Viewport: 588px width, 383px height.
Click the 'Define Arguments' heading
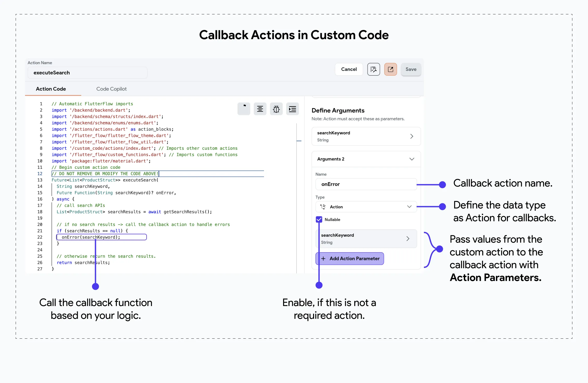click(x=338, y=110)
